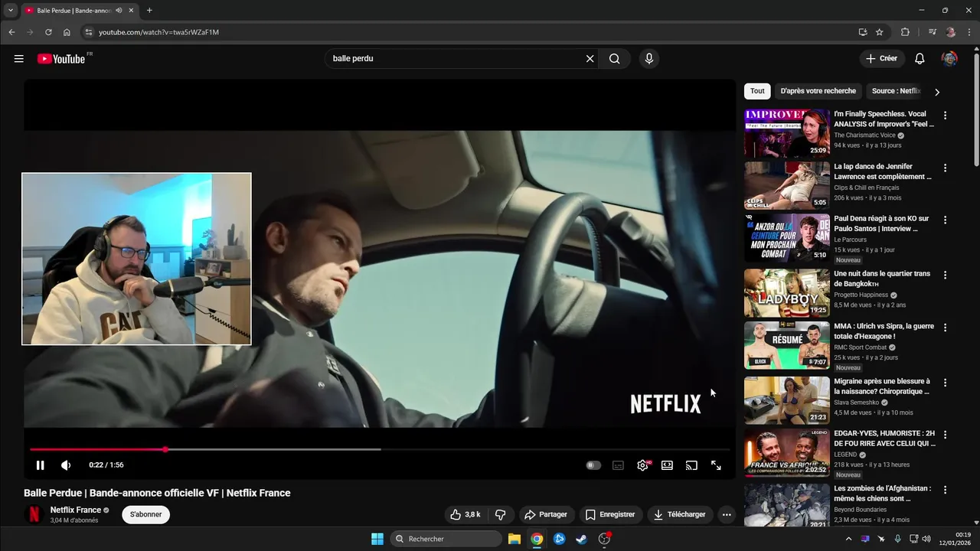Image resolution: width=980 pixels, height=551 pixels.
Task: Open The Charismatic Voice video thumbnail
Action: (787, 132)
